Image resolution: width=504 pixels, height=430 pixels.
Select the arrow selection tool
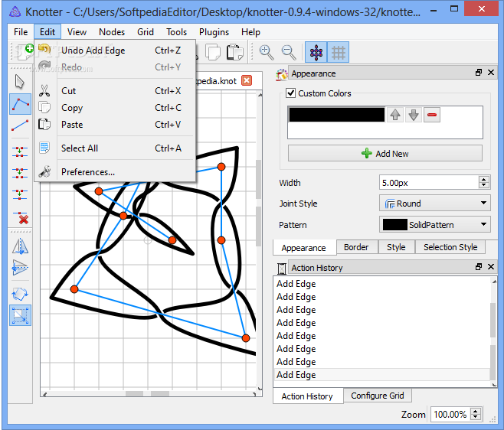20,82
